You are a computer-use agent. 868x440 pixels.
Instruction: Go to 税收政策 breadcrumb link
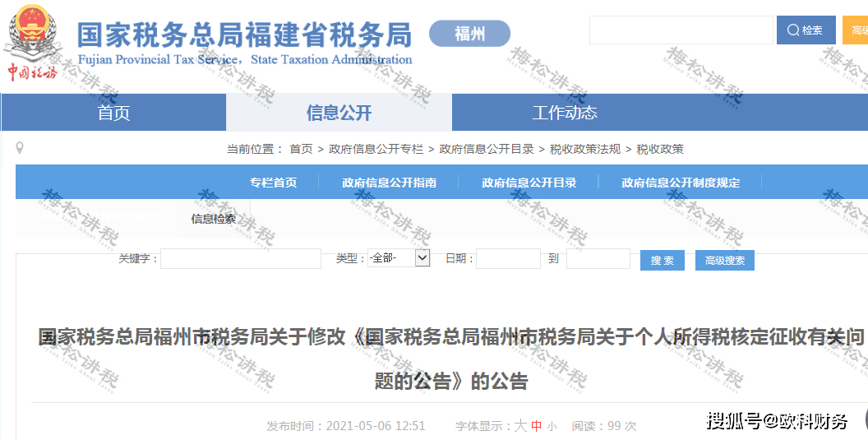click(x=660, y=149)
